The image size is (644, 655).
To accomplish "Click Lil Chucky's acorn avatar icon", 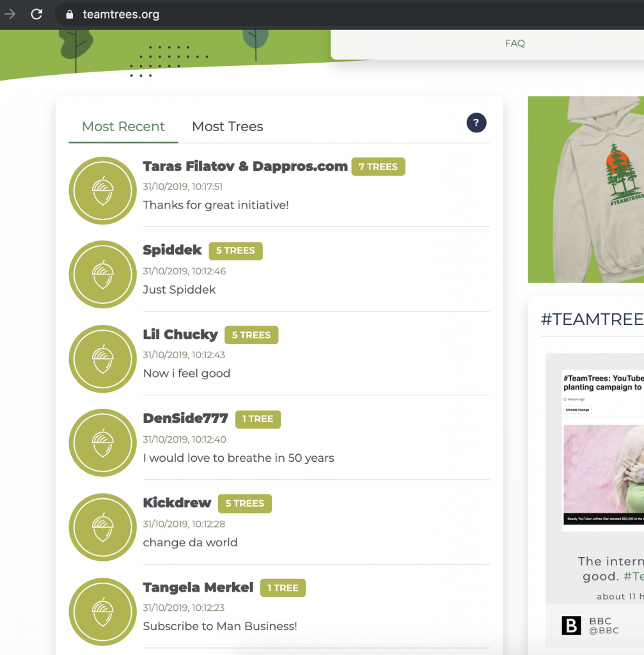I will coord(102,359).
